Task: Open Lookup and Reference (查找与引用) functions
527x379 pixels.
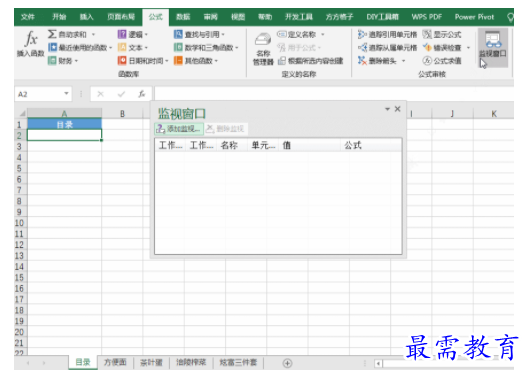Action: [199, 34]
